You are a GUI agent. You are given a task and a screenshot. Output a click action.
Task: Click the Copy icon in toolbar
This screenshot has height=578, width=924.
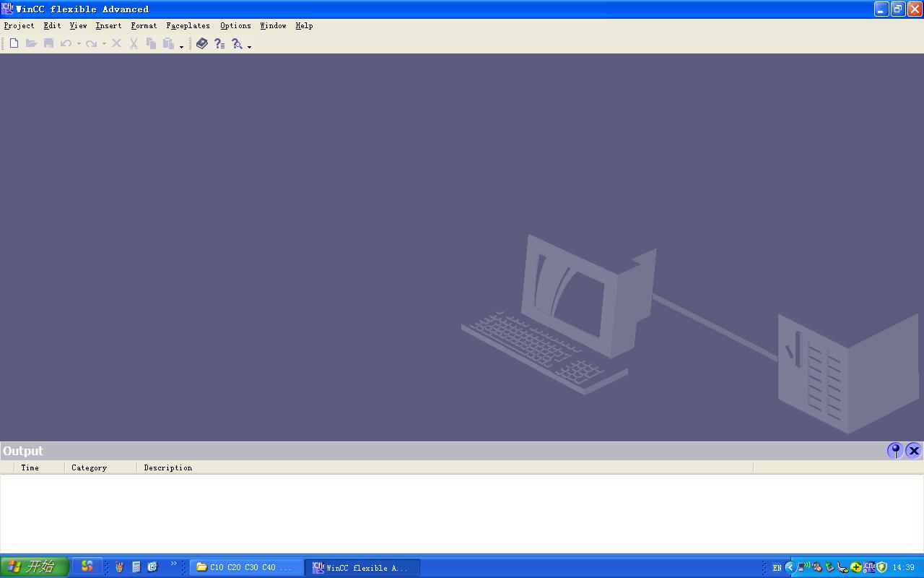coord(151,43)
